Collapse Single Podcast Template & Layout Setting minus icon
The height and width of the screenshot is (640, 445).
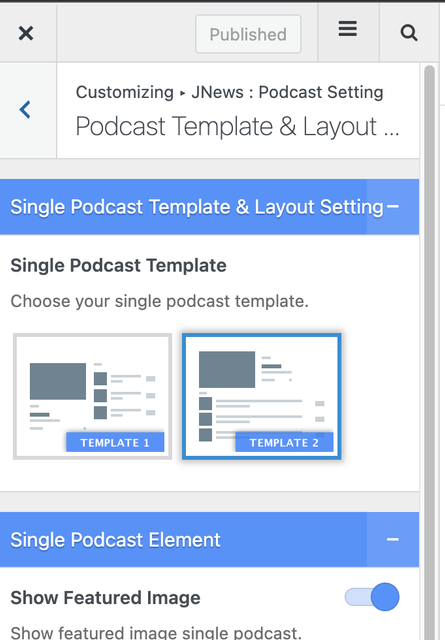pos(392,207)
